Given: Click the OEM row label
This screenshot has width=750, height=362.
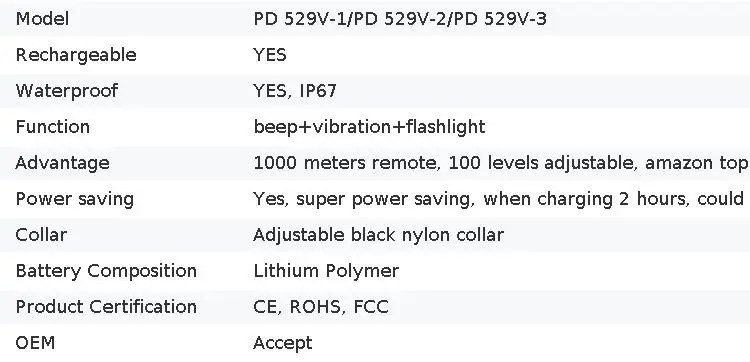Looking at the screenshot, I should pyautogui.click(x=35, y=342).
